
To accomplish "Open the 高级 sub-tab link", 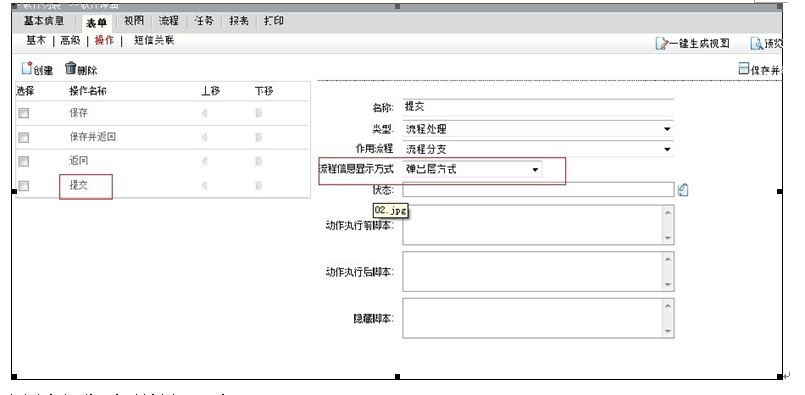I will tap(70, 41).
